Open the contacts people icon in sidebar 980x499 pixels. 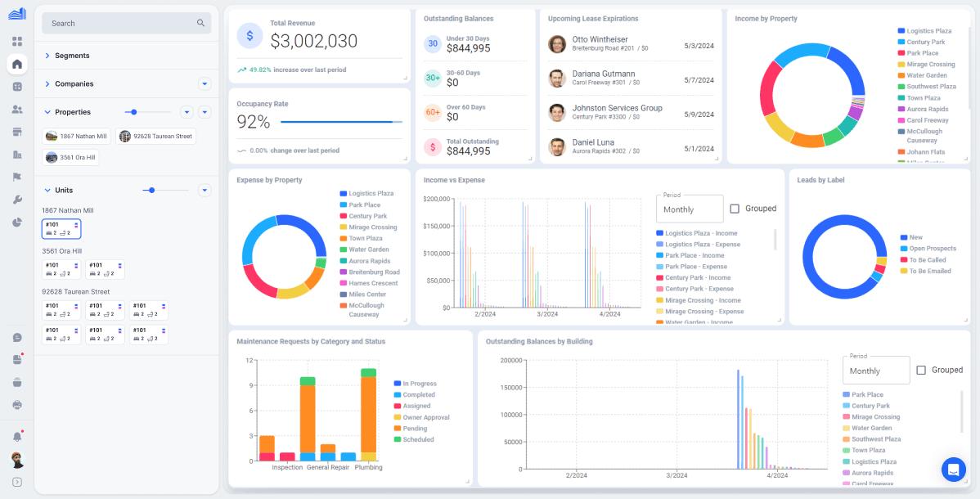17,110
